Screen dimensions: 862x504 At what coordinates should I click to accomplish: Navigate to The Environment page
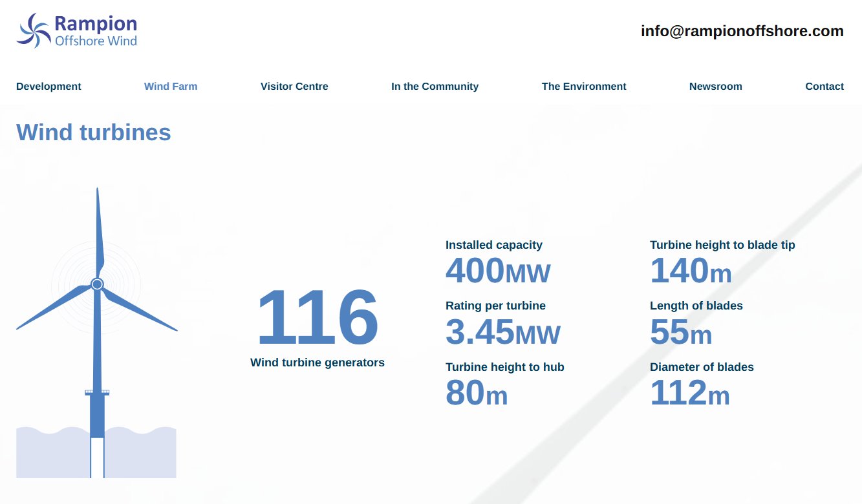click(x=584, y=87)
